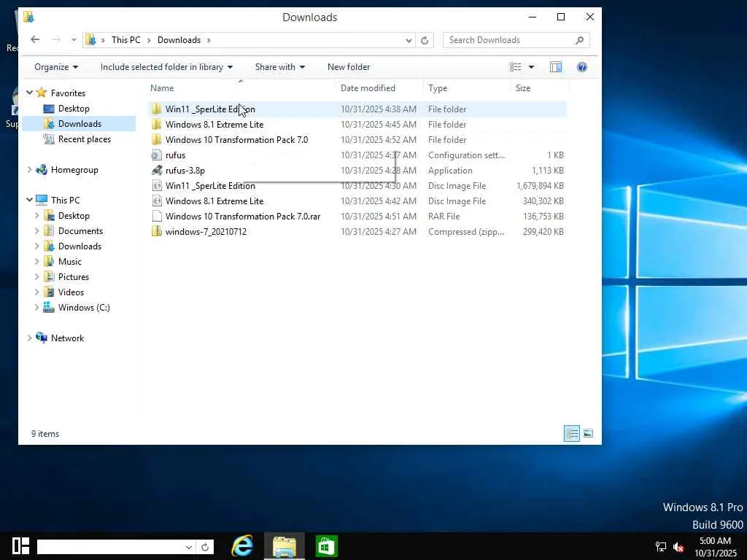Select the rufus-3.8p application file
This screenshot has width=747, height=560.
click(x=185, y=171)
